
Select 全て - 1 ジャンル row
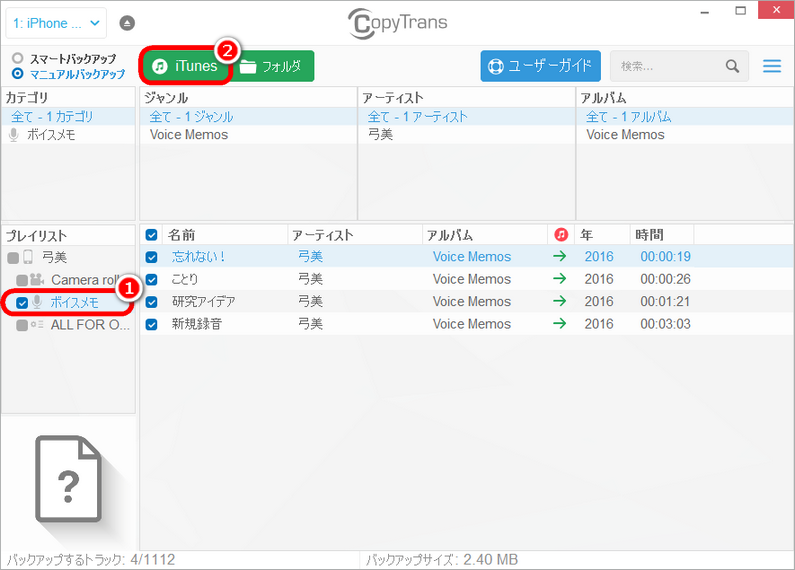point(248,117)
